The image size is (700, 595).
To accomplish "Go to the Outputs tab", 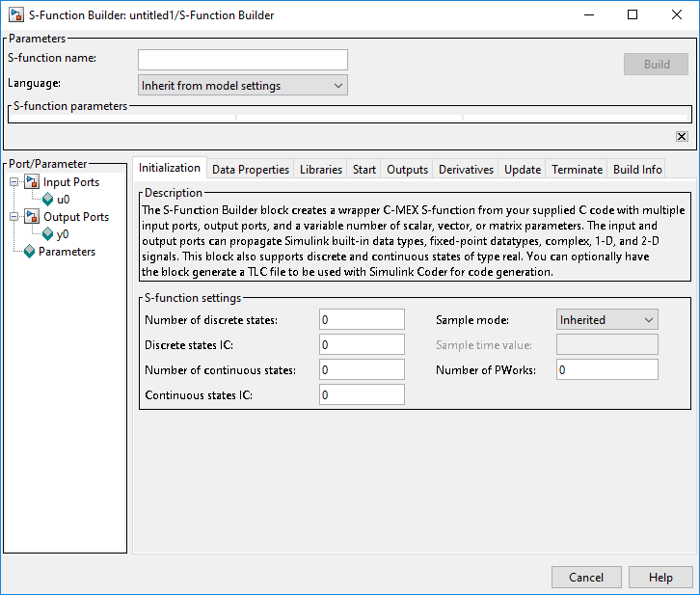I will (407, 170).
